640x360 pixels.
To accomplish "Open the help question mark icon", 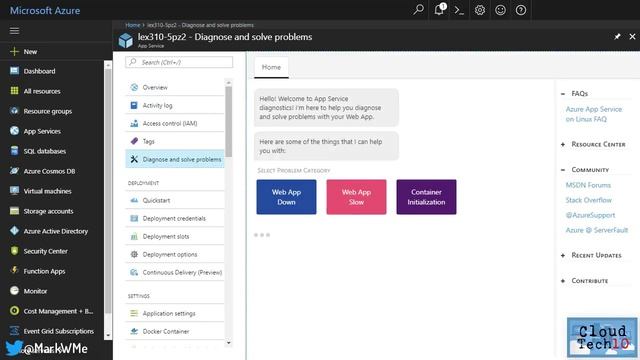I will [521, 10].
